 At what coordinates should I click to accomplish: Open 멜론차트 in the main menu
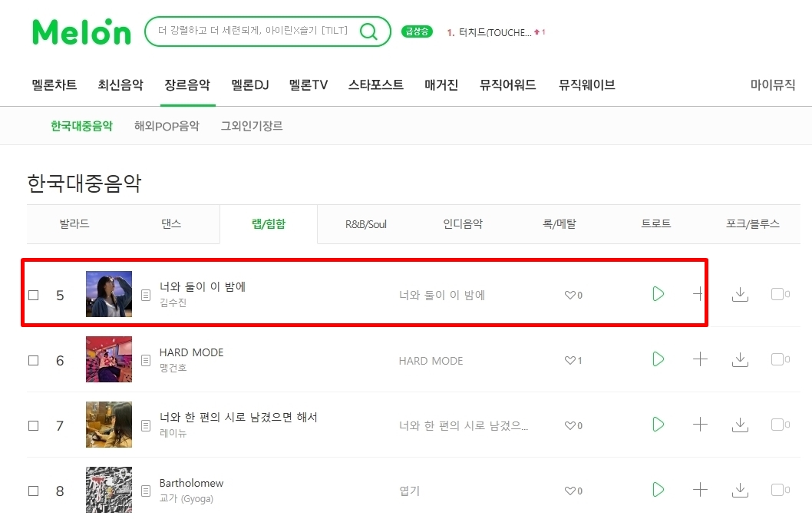tap(54, 85)
